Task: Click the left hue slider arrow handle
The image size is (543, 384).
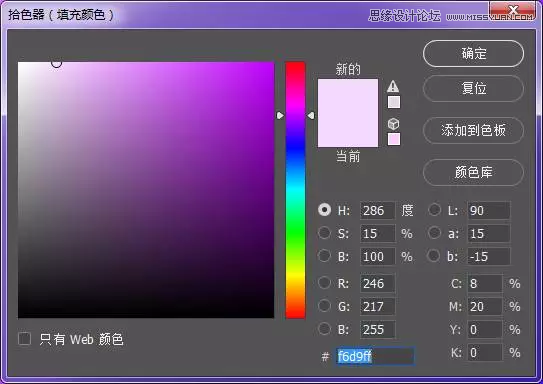Action: [x=280, y=115]
